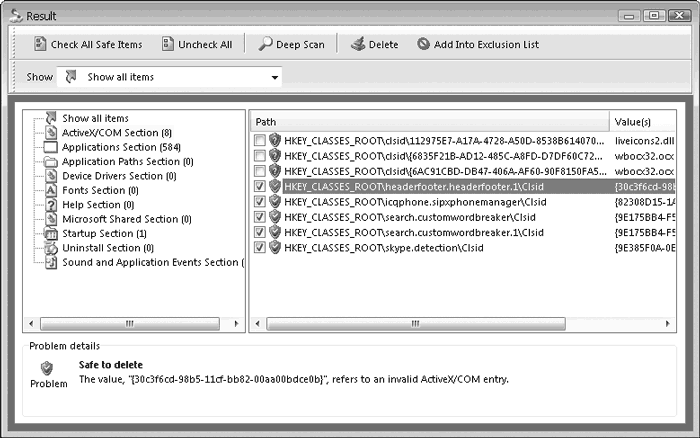Select Applications Section (584) in tree

pos(121,147)
